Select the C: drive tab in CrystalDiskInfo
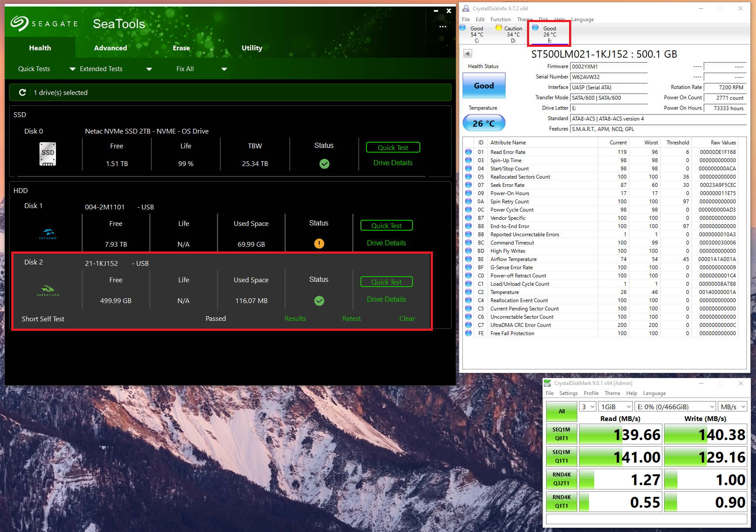Screen dimensions: 756x532 (474, 34)
